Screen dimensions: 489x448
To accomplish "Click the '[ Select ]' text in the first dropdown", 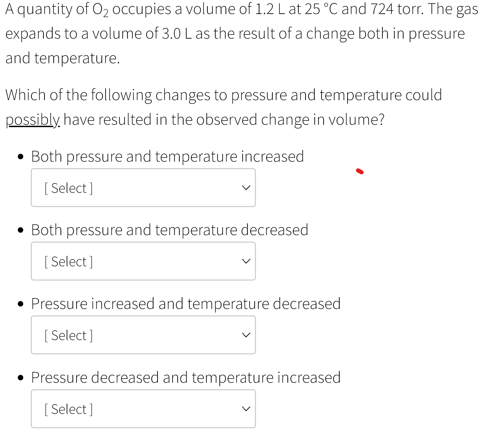I will click(68, 188).
